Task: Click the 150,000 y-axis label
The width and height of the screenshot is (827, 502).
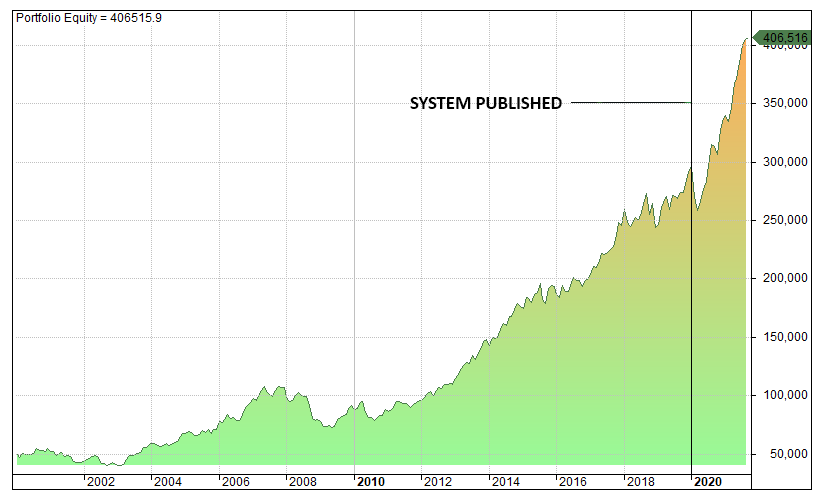Action: click(785, 337)
